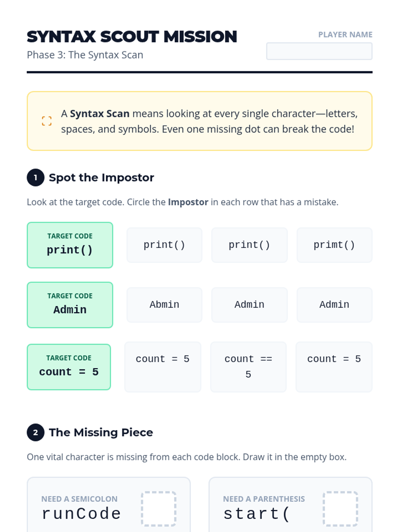
Task: Click the print() target code box
Action: tap(70, 245)
